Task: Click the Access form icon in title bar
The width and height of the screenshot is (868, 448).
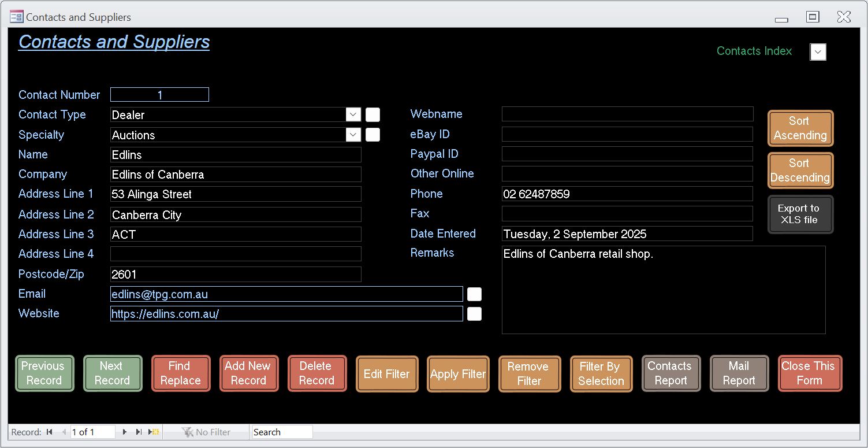Action: [x=16, y=17]
